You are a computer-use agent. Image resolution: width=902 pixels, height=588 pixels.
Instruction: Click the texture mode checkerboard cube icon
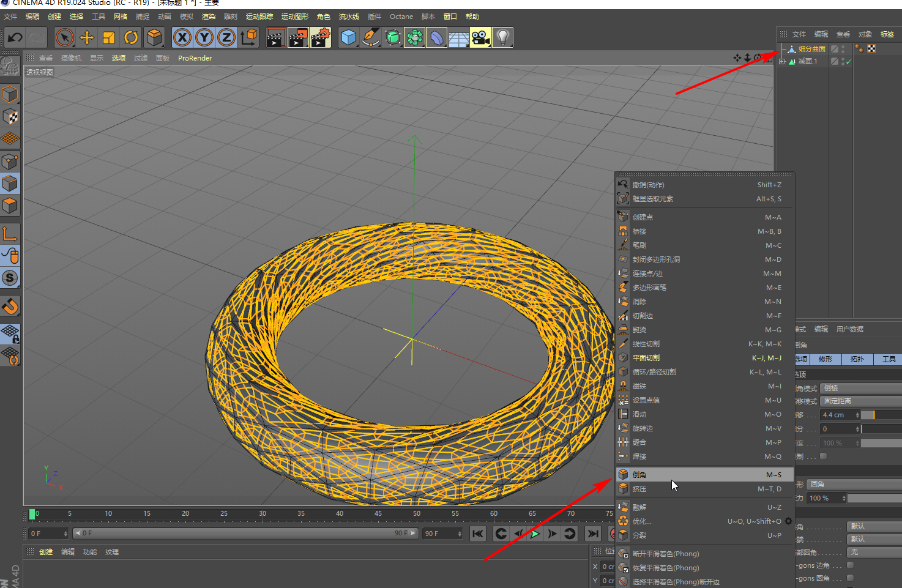click(10, 116)
